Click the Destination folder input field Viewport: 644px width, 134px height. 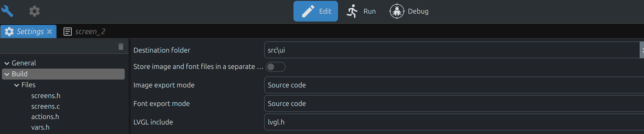click(x=451, y=50)
